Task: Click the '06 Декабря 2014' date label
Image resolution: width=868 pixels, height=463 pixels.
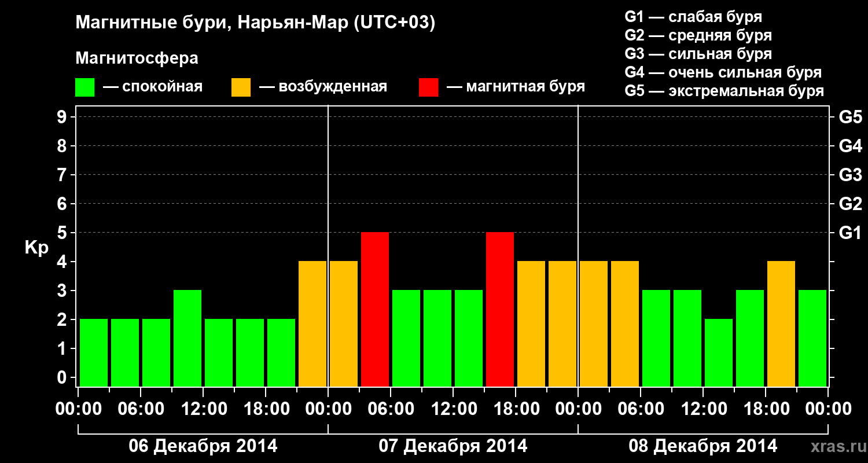Action: point(203,446)
